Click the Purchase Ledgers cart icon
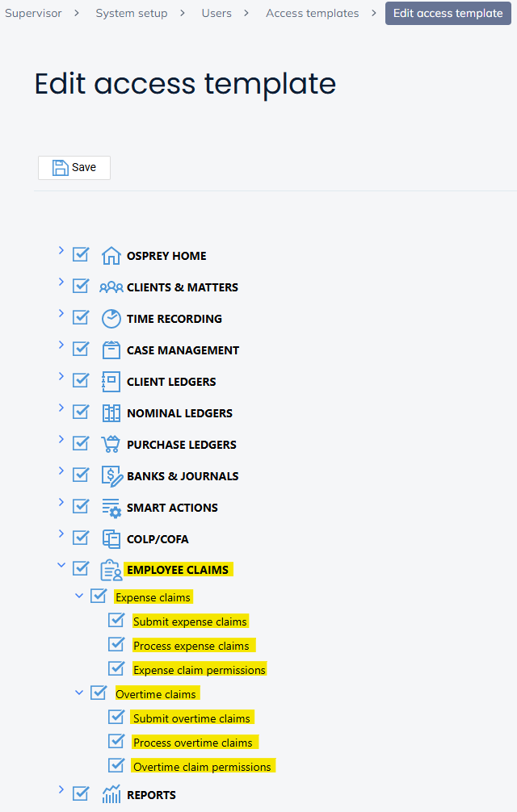The image size is (517, 812). point(111,445)
